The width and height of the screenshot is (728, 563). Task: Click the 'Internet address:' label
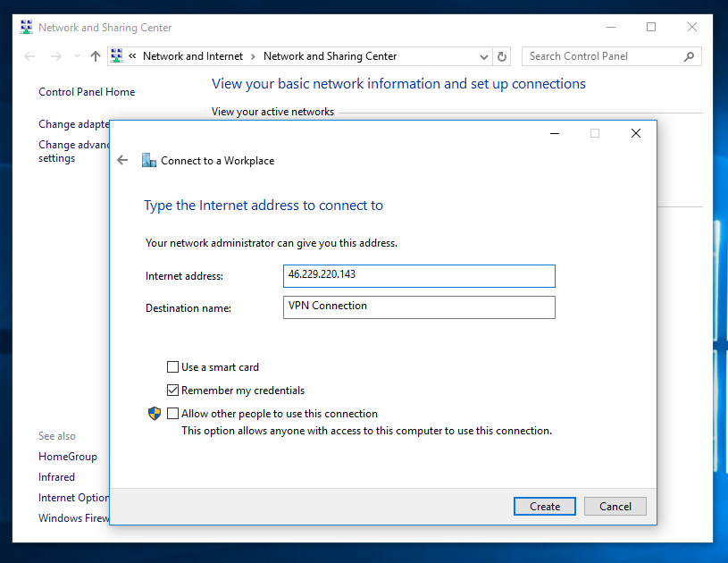tap(184, 276)
